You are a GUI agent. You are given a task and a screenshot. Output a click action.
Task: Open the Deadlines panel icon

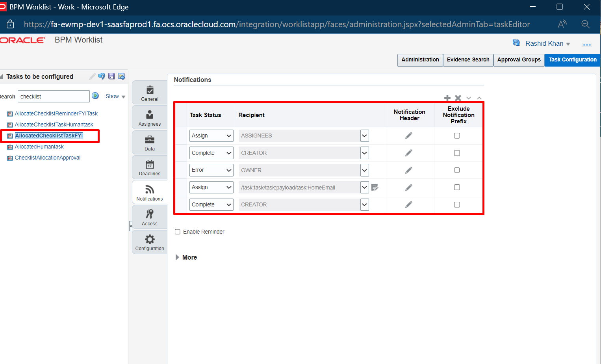pos(149,167)
